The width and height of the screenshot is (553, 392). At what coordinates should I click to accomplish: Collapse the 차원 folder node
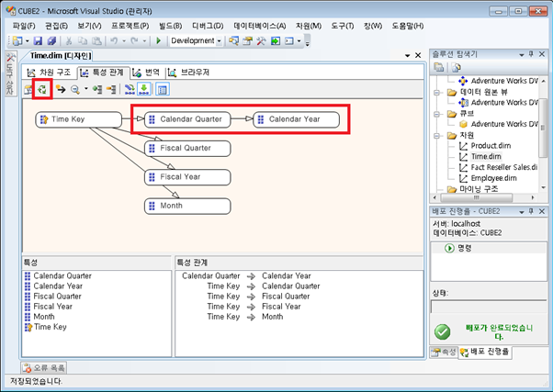(436, 136)
